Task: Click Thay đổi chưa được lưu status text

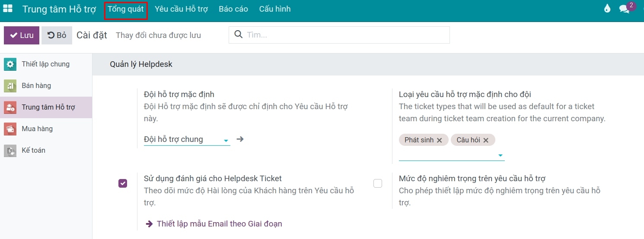Action: [x=158, y=35]
